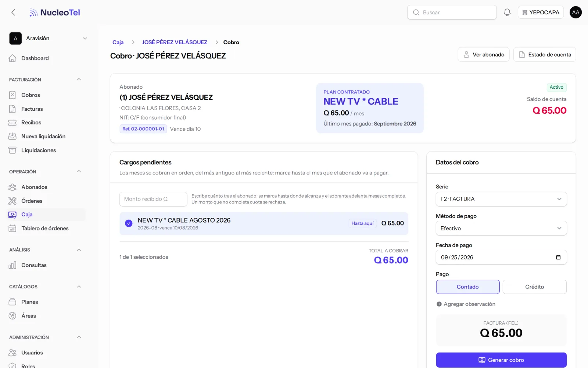Click the Tablero de órdenes calendar icon
588x368 pixels.
[x=12, y=229]
